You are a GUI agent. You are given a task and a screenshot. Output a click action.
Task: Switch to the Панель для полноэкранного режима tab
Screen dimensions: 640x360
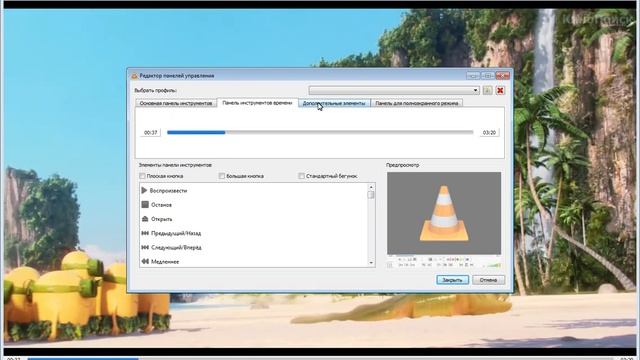pyautogui.click(x=416, y=103)
